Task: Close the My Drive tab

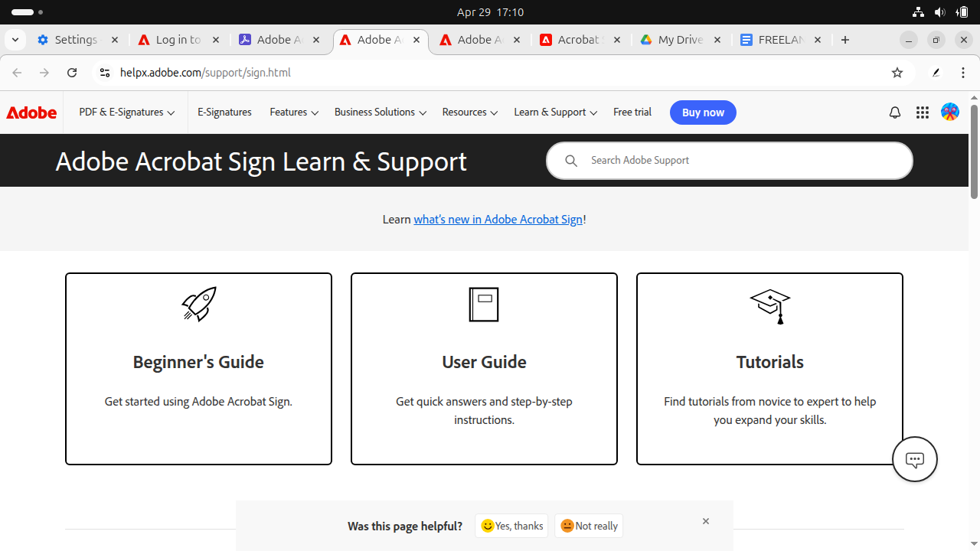Action: click(x=717, y=40)
